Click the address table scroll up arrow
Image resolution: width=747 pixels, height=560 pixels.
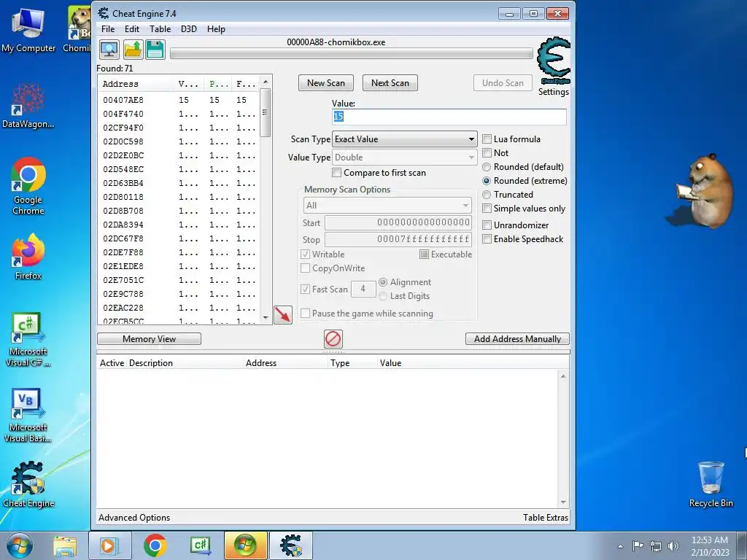(563, 376)
